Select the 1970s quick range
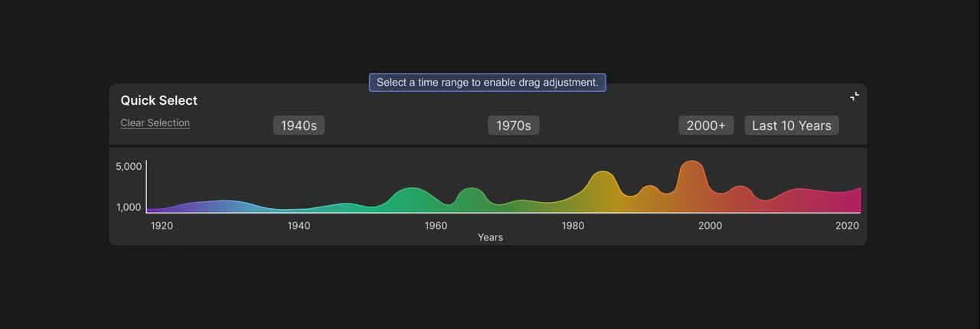The height and width of the screenshot is (329, 980). (x=514, y=125)
